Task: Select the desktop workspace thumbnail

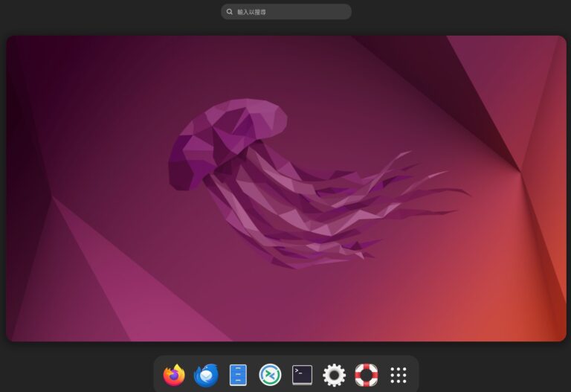Action: coord(286,188)
